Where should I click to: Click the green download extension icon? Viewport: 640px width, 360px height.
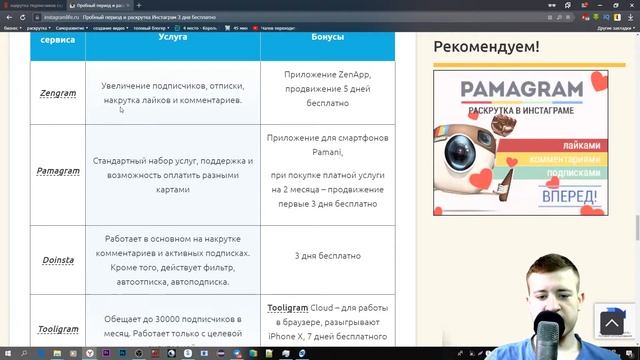coord(596,17)
